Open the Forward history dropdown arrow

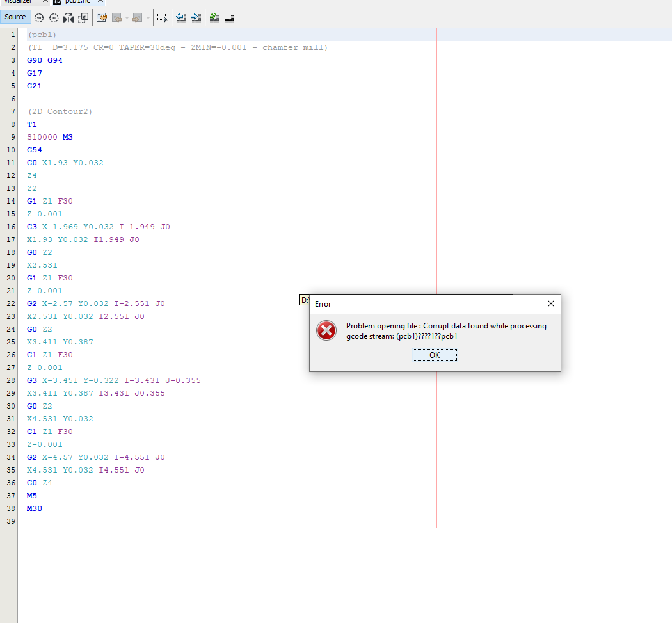(x=148, y=18)
